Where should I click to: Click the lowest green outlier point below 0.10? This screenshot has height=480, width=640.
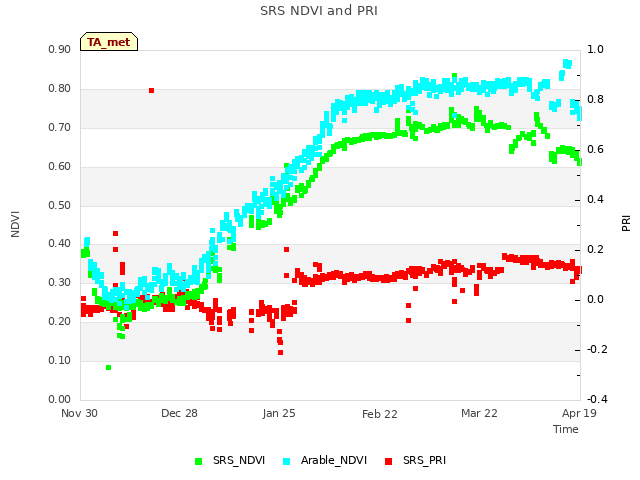click(109, 368)
